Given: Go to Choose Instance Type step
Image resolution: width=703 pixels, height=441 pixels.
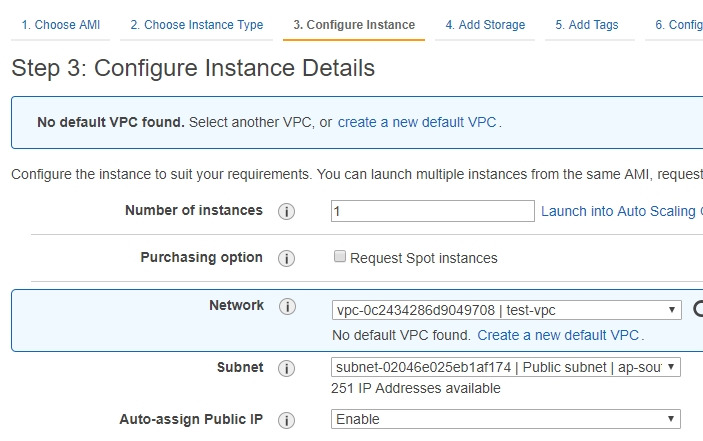Looking at the screenshot, I should coord(196,25).
